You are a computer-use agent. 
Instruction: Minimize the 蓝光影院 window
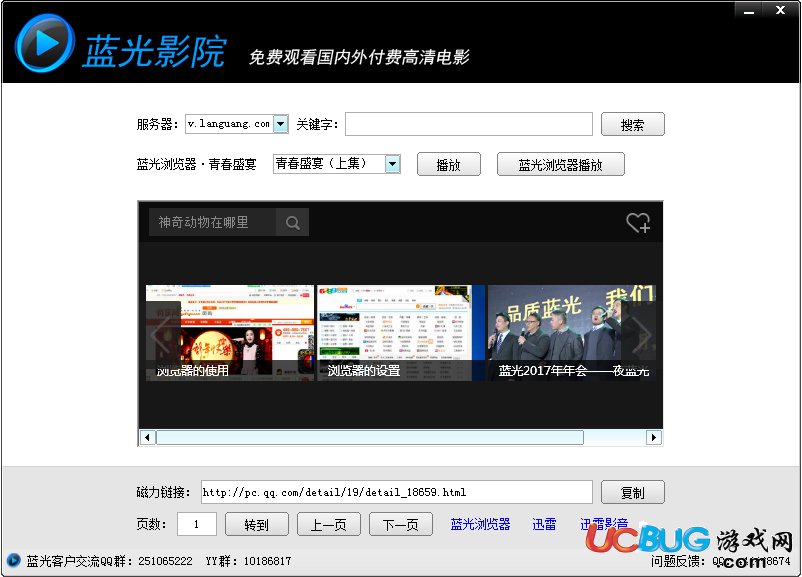[x=749, y=10]
